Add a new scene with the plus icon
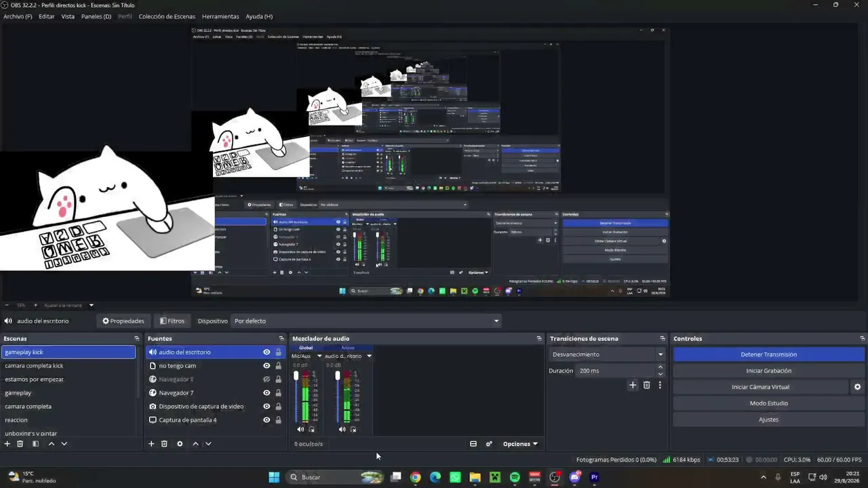 [x=7, y=444]
